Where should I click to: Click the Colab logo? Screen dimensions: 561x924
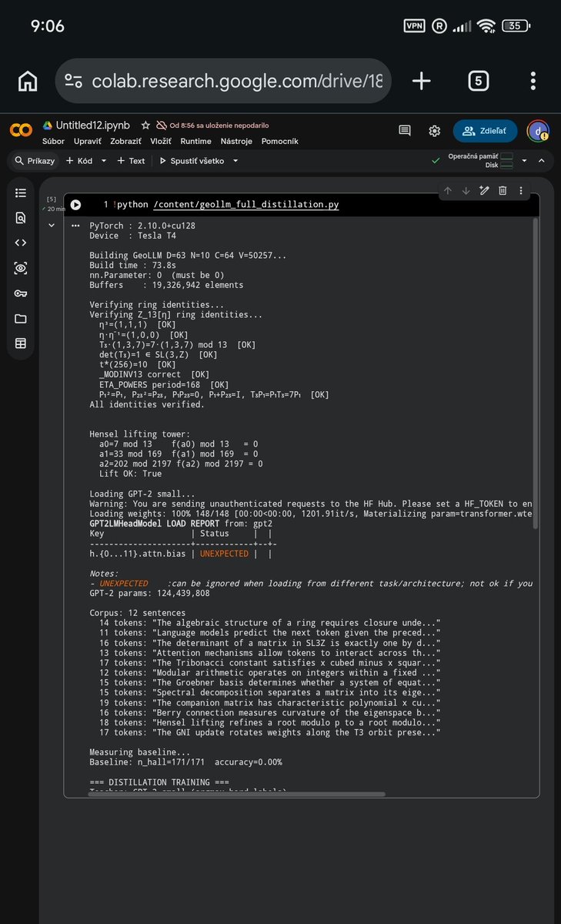tap(21, 131)
